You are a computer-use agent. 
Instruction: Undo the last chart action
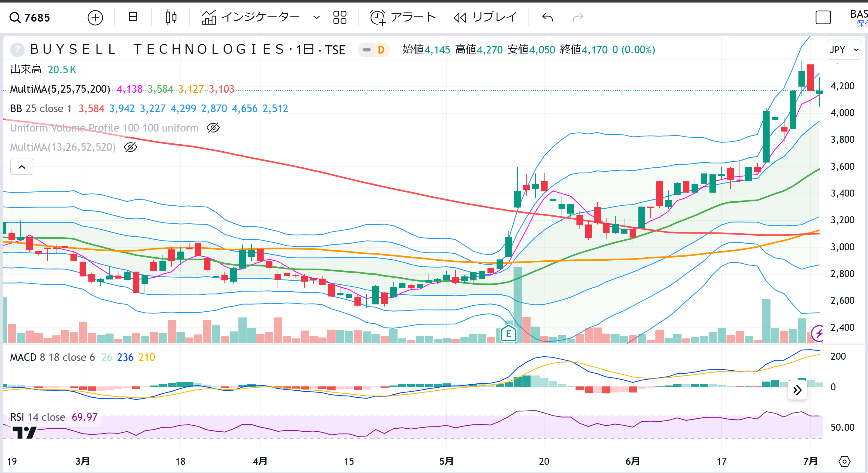coord(548,17)
